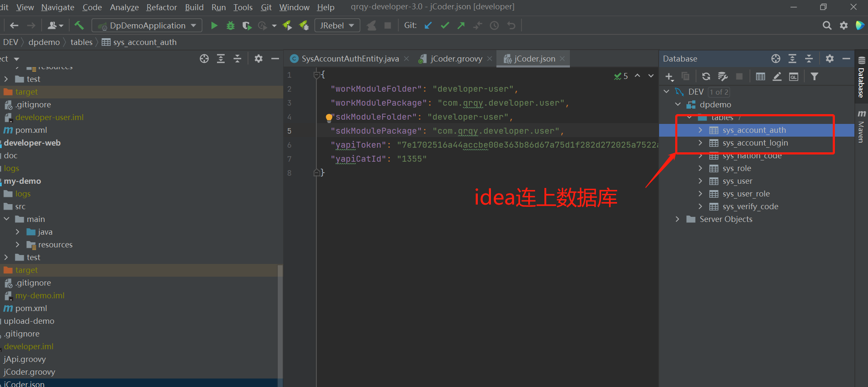Select jApi.groovy in project tree

tap(24, 359)
